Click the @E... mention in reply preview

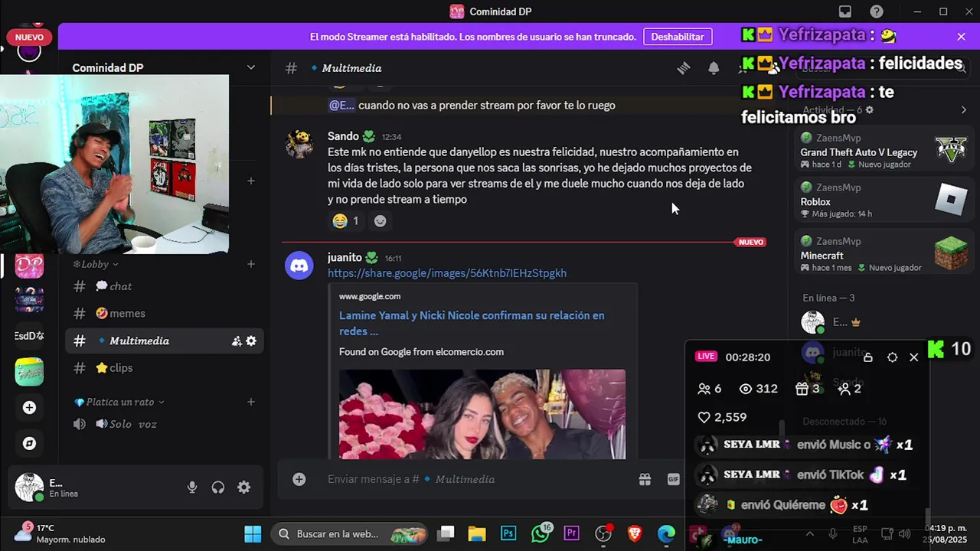click(341, 106)
